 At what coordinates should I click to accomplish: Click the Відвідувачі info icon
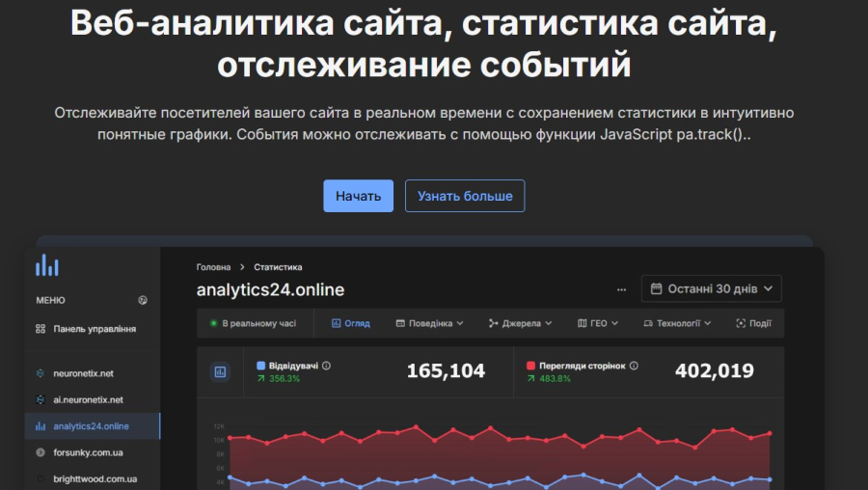pos(327,366)
